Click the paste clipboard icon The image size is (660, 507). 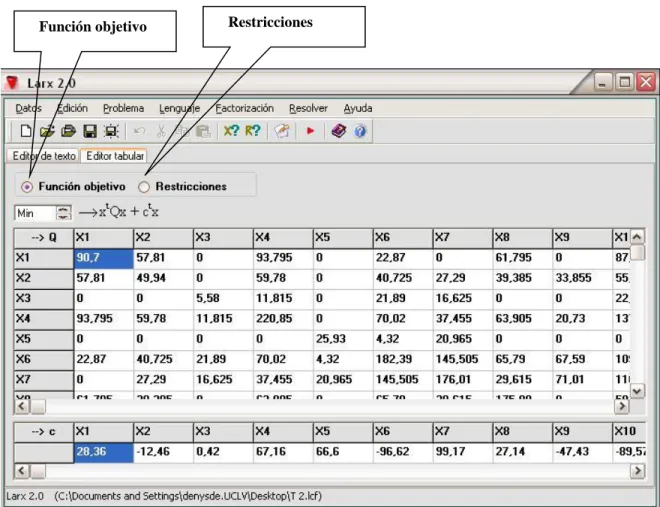[x=204, y=131]
